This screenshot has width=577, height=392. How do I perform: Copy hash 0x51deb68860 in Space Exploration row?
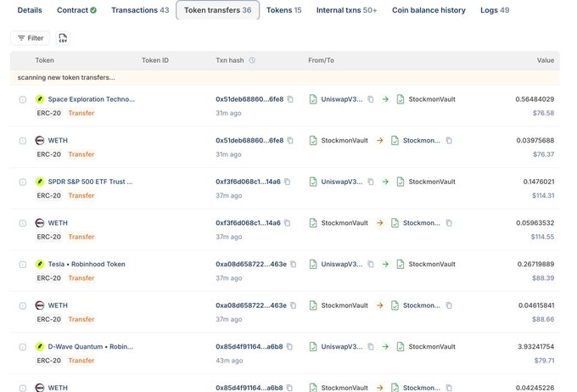point(290,99)
